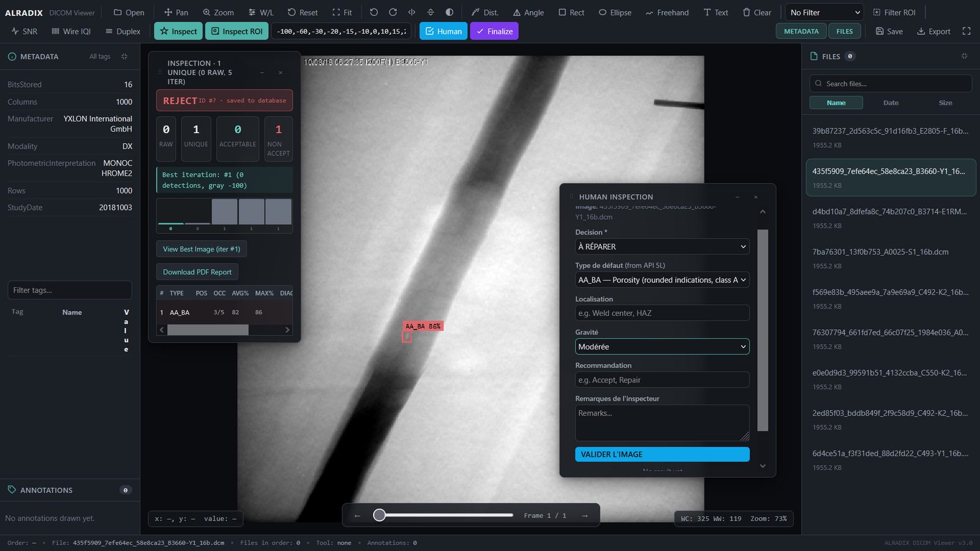Image resolution: width=980 pixels, height=551 pixels.
Task: Select the Angle measurement tool
Action: (528, 12)
